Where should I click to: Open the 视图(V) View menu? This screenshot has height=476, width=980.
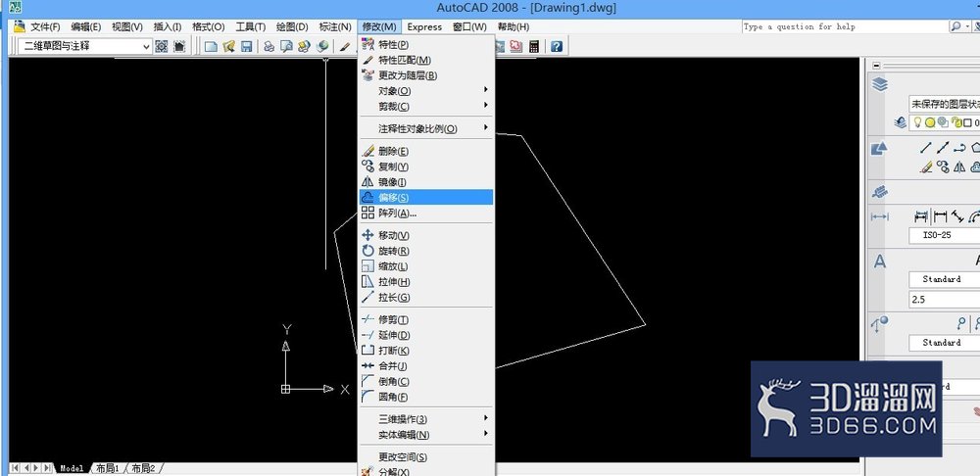click(x=126, y=26)
